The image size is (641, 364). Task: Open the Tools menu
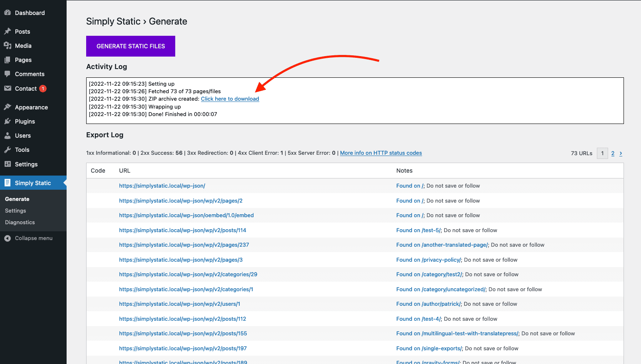click(x=33, y=150)
